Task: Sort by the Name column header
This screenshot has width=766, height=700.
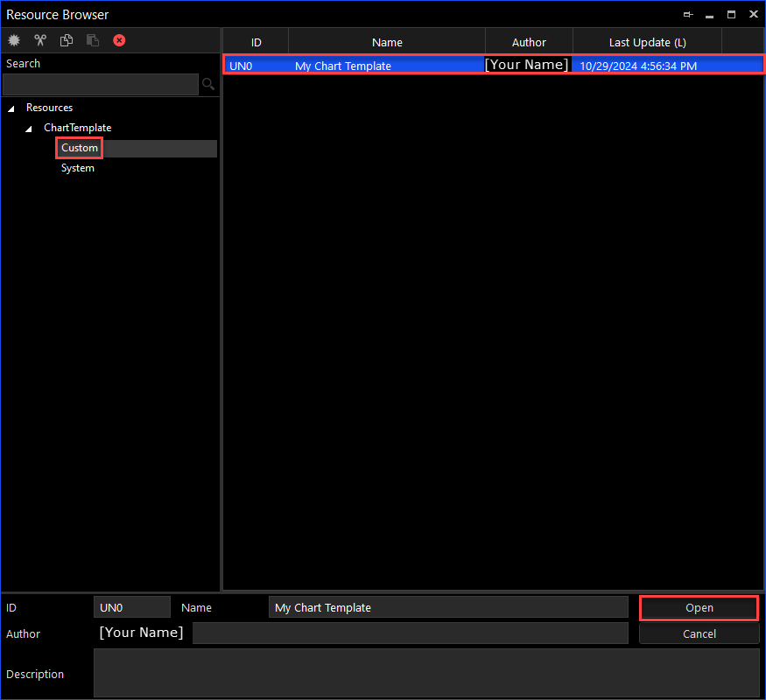Action: [x=387, y=43]
